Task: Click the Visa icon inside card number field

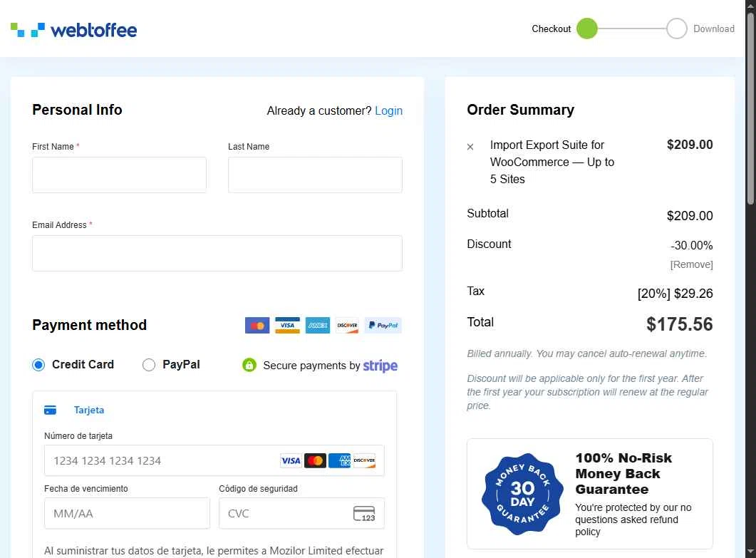Action: (x=291, y=460)
